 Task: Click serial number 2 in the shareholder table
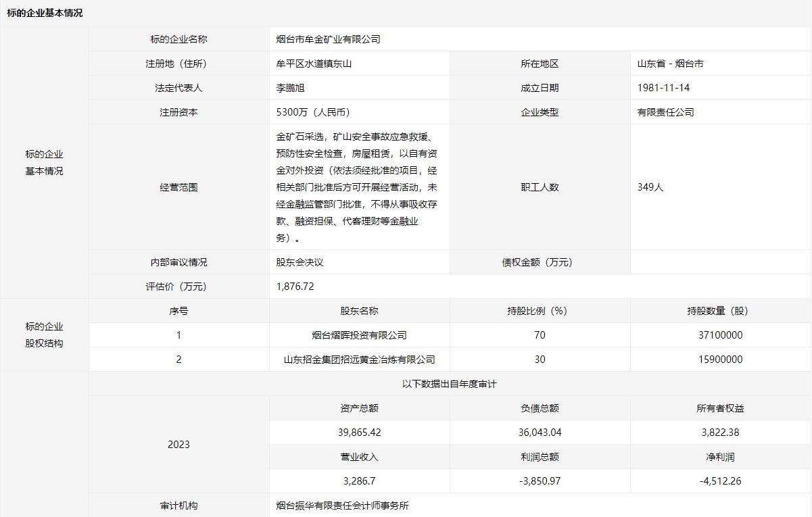[178, 360]
